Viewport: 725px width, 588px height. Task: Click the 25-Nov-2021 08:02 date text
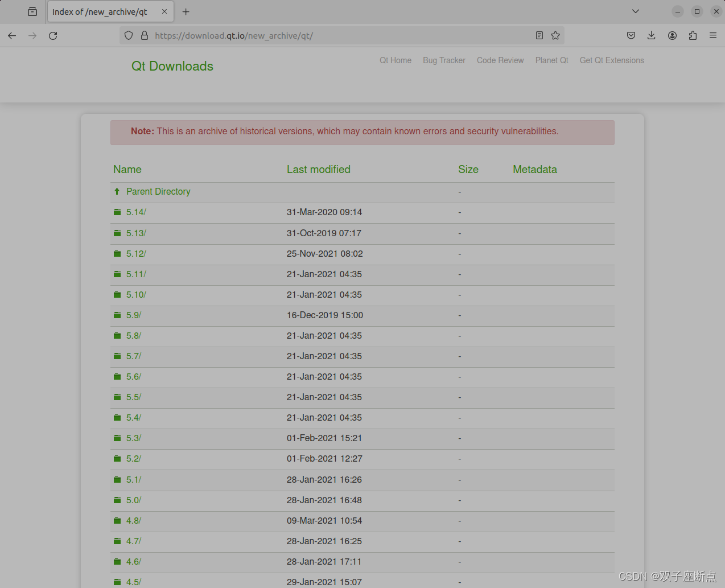coord(325,254)
